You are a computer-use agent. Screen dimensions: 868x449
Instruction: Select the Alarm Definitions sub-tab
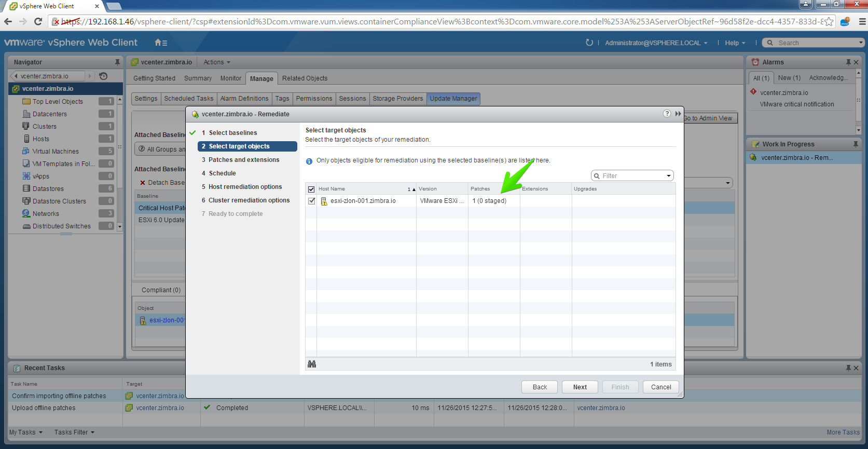coord(244,99)
